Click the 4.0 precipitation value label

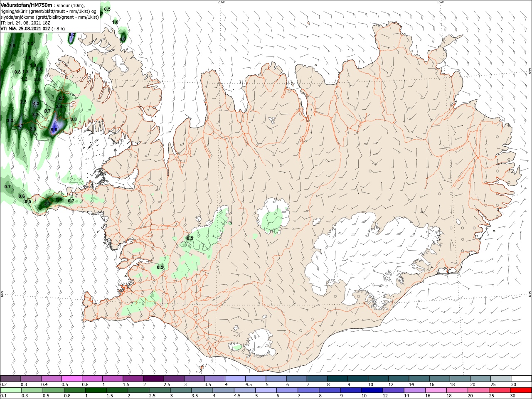point(123,39)
